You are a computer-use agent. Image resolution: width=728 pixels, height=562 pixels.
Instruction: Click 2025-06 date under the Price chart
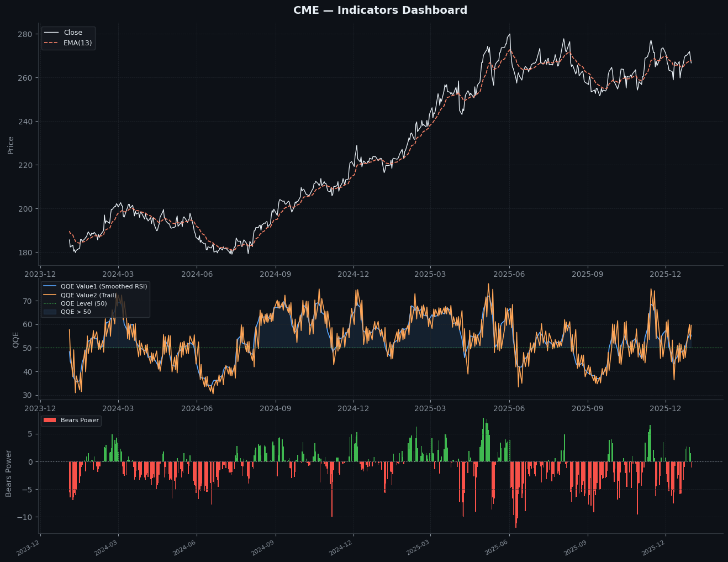click(x=509, y=274)
